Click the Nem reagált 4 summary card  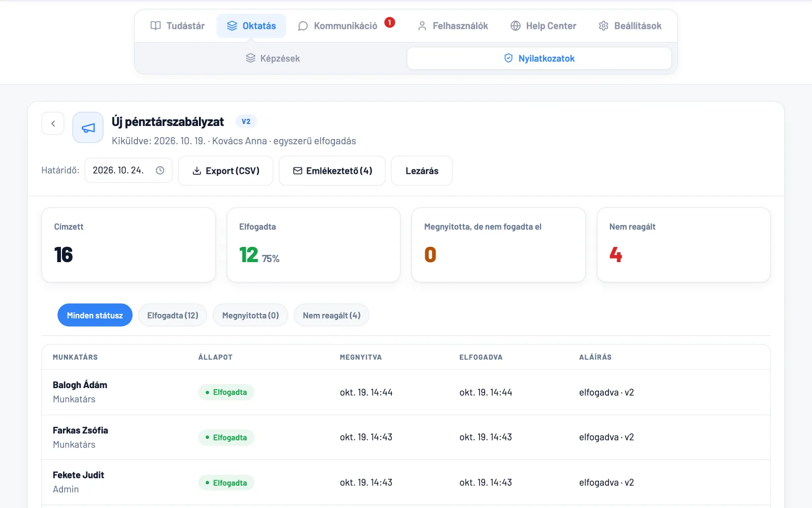pos(684,245)
